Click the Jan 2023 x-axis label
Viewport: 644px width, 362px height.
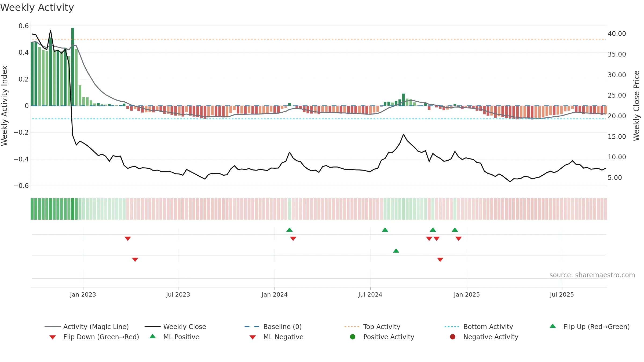(83, 294)
